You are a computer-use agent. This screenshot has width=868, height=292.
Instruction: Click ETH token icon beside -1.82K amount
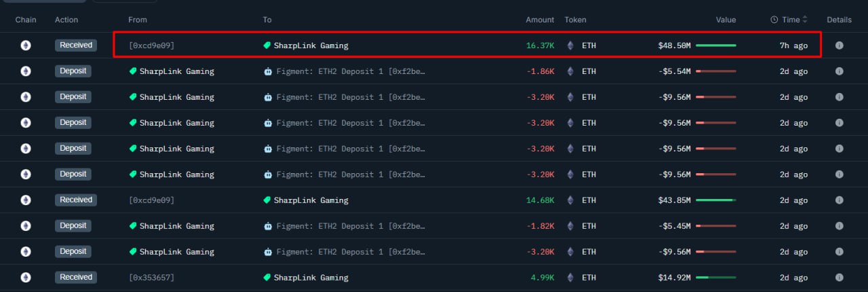click(570, 226)
